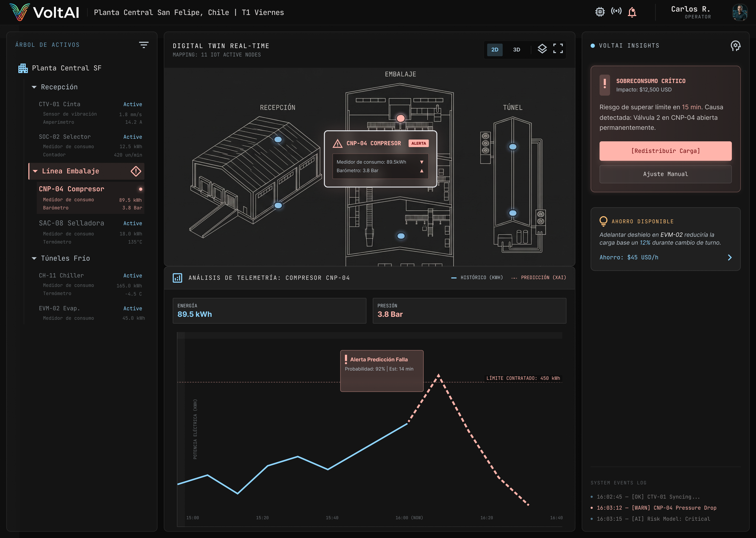
Task: Open the VoltAI Insights AI head icon
Action: [736, 46]
